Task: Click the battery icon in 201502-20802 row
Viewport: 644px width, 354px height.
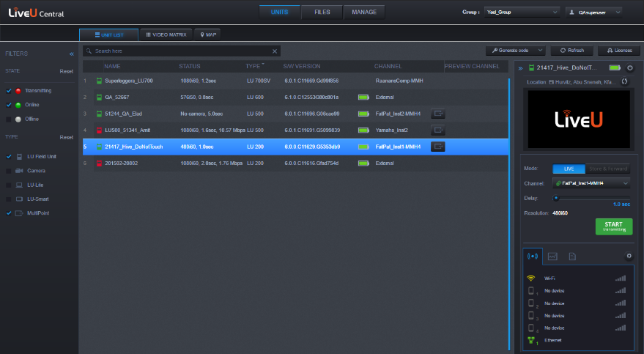Action: click(363, 163)
